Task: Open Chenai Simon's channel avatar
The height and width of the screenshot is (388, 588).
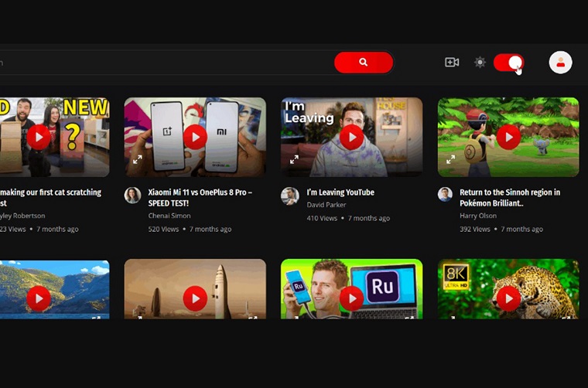Action: (132, 195)
